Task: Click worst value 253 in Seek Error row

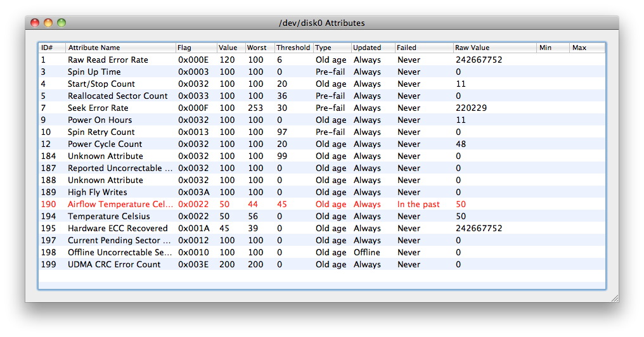Action: (255, 108)
